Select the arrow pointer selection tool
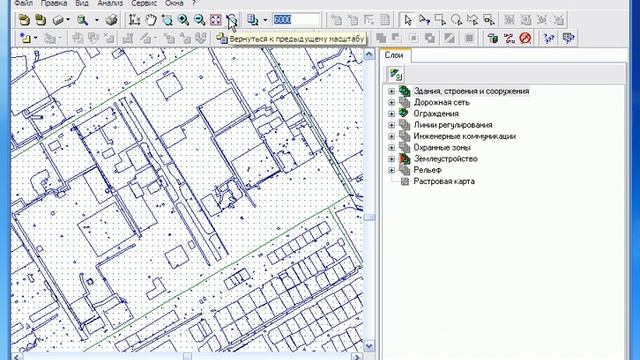 pos(407,20)
